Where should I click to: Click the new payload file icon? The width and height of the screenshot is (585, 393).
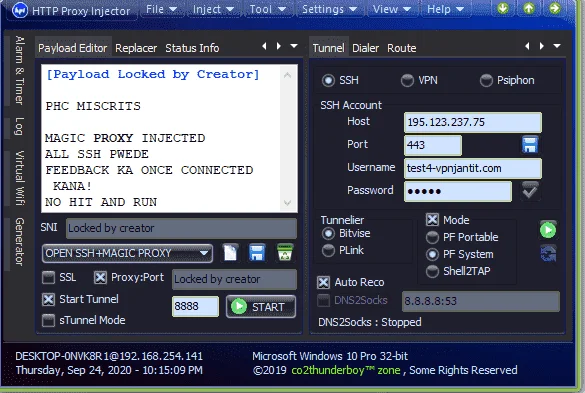[x=231, y=253]
